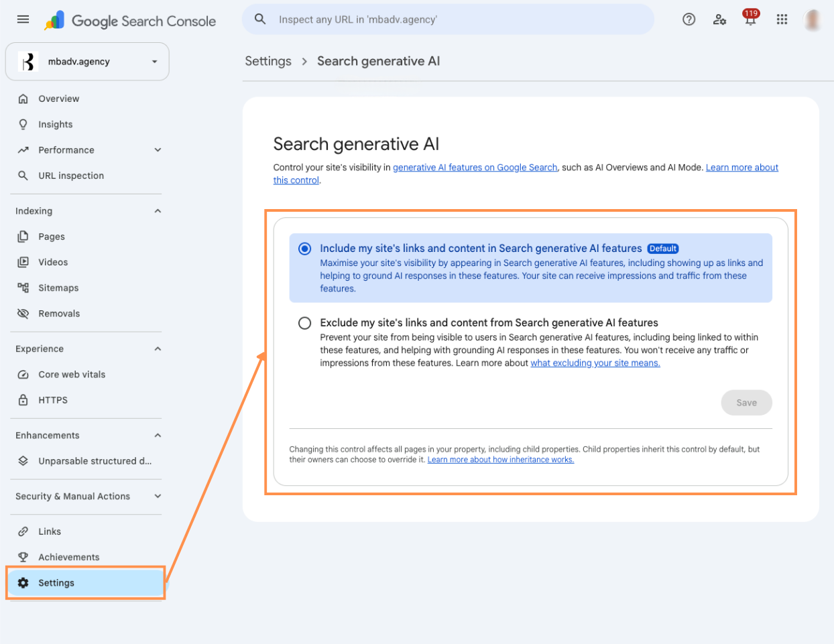Open the mbadv.agency property dropdown

tap(87, 62)
